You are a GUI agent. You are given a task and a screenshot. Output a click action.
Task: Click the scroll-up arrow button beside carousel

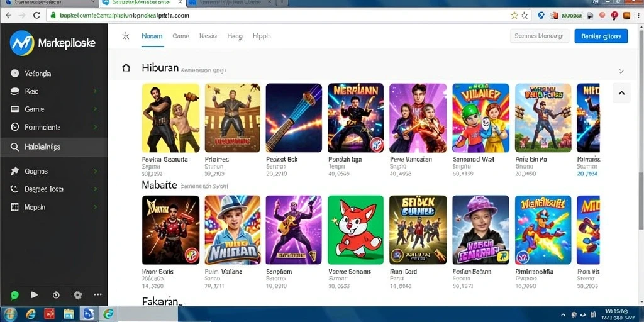click(x=621, y=93)
